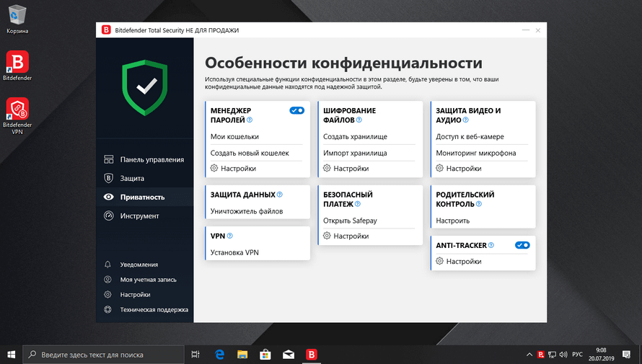Screen dimensions: 642x364
Task: Click help icon next to Менеджер паролей
Action: tap(250, 120)
